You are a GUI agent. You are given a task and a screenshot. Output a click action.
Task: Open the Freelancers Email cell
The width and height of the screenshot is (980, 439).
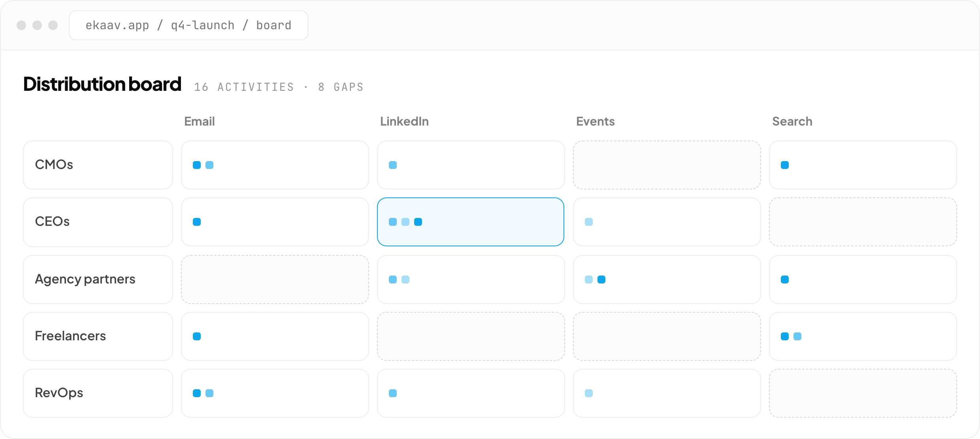click(x=275, y=336)
